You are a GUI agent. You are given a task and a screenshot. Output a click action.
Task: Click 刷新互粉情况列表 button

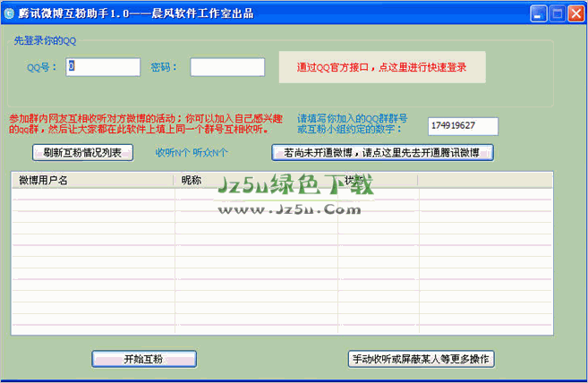[x=83, y=153]
